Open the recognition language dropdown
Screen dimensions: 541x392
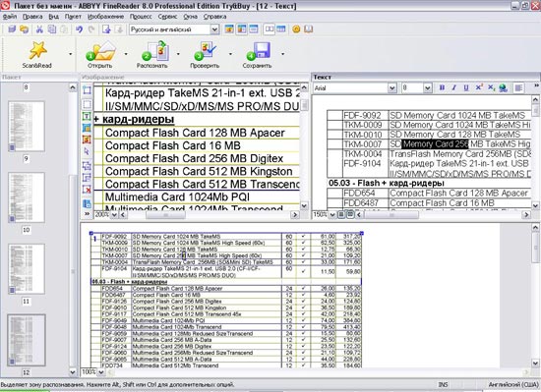click(x=214, y=29)
